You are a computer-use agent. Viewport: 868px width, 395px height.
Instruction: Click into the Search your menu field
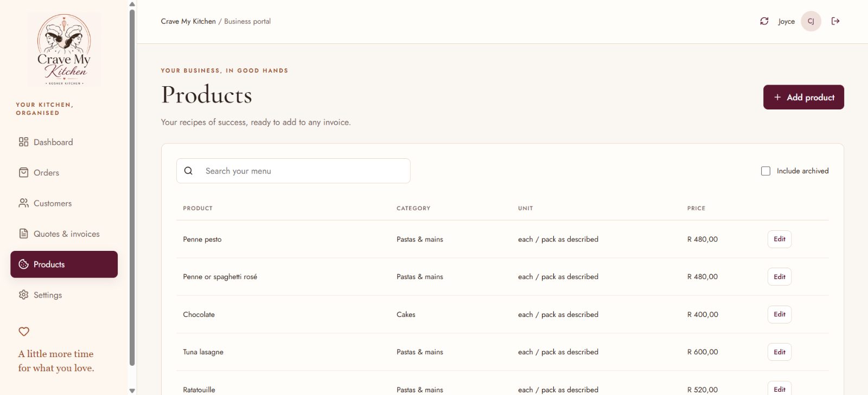point(293,171)
